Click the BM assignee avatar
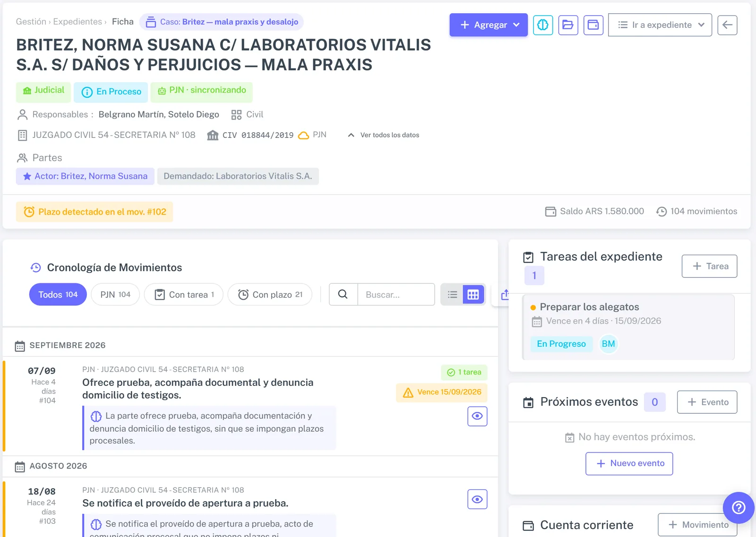 [x=608, y=344]
